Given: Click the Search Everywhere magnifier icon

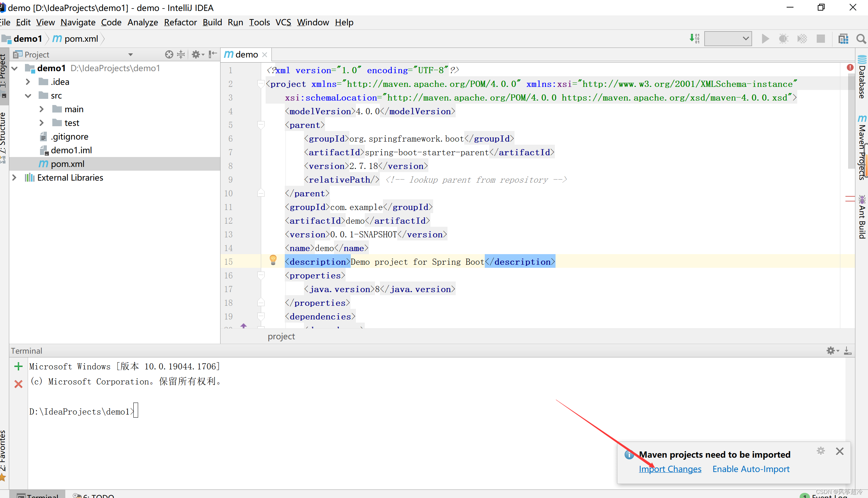Looking at the screenshot, I should [861, 39].
